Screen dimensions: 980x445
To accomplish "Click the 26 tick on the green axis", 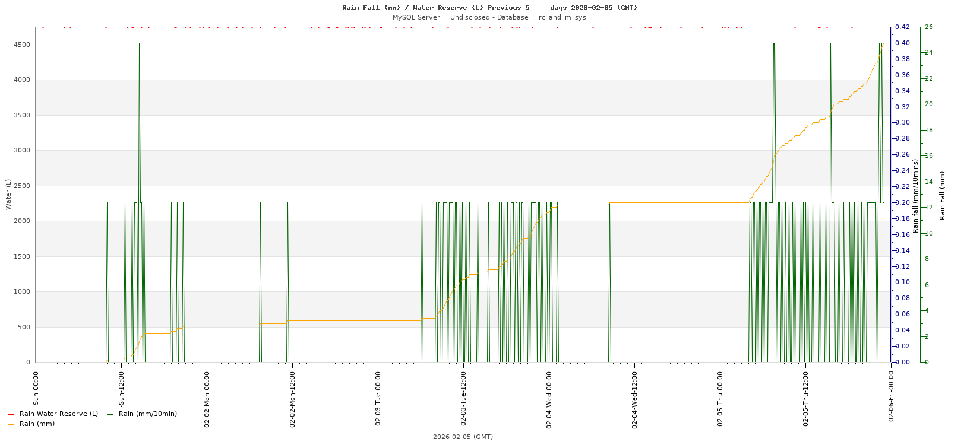I will 928,27.
